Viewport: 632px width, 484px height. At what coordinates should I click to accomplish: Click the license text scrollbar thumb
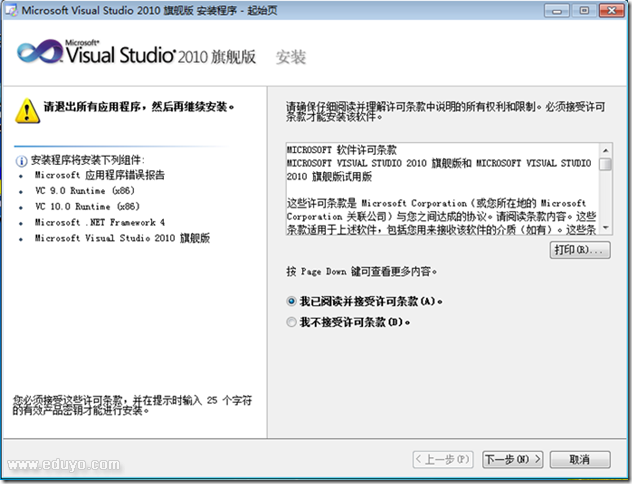pos(606,165)
